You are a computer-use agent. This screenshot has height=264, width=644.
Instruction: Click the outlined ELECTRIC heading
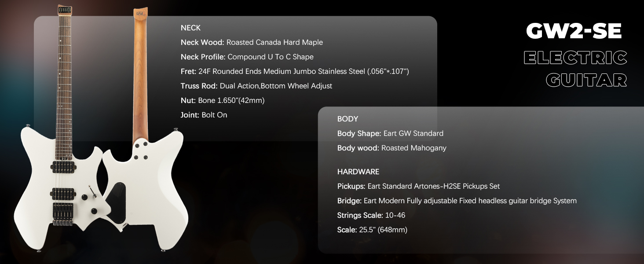click(x=575, y=58)
